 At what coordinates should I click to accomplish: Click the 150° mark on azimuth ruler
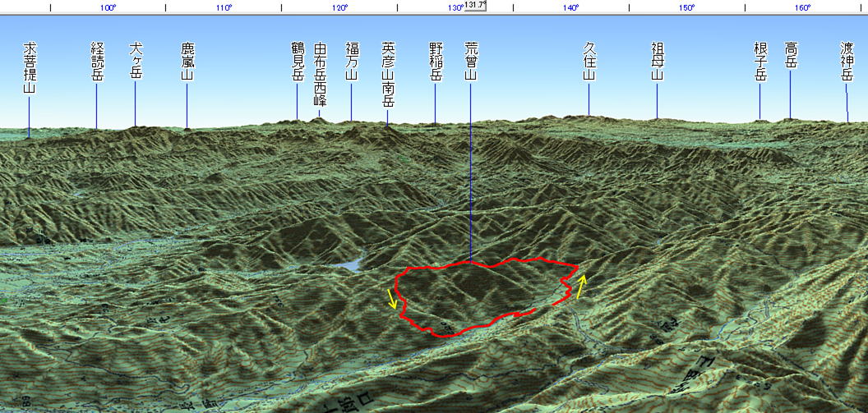click(x=687, y=8)
